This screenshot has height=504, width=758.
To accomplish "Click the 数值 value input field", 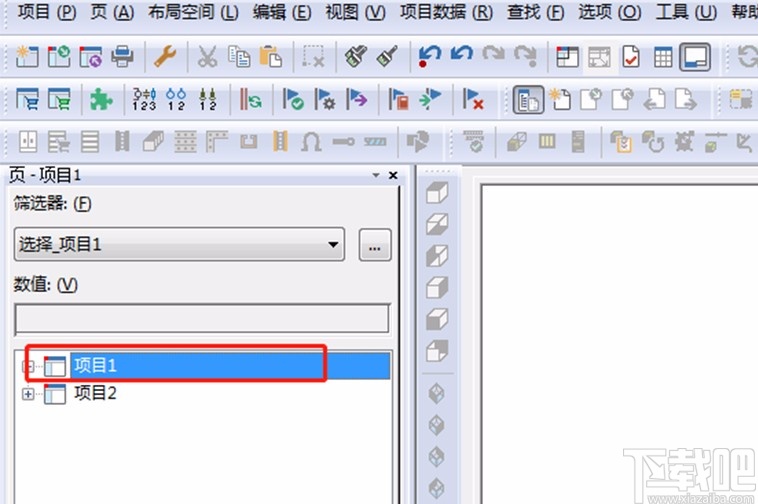I will click(x=202, y=319).
